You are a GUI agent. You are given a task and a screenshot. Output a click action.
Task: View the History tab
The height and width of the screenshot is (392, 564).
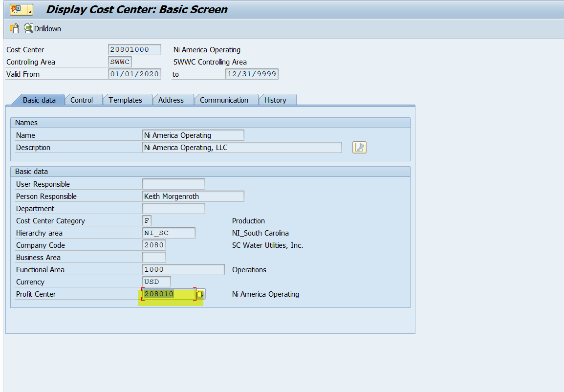275,100
